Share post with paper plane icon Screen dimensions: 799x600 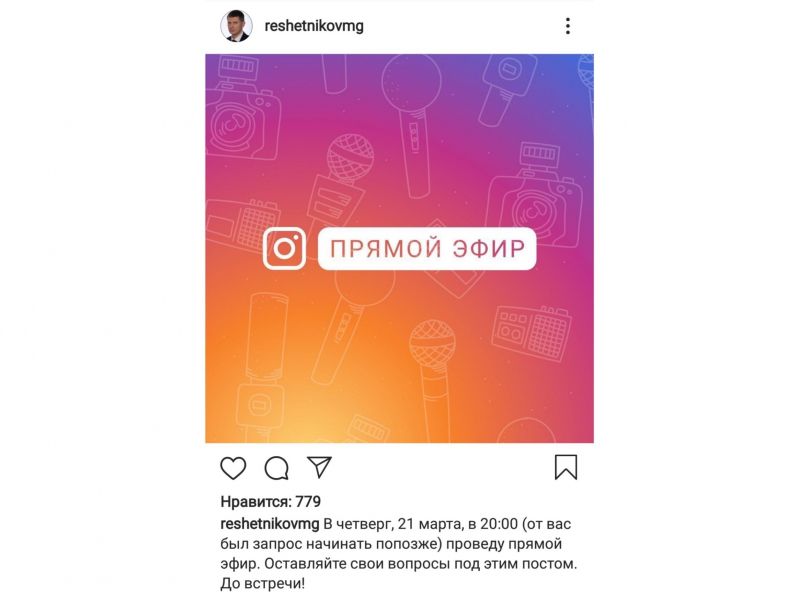pyautogui.click(x=319, y=466)
